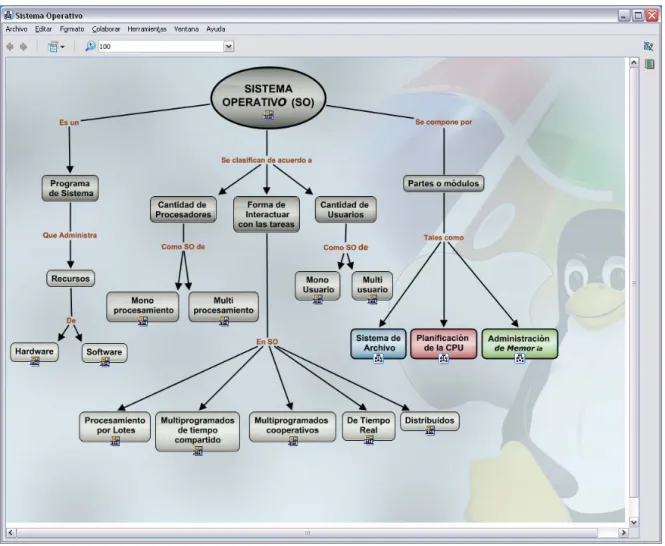Select the Partes o módulos node

tap(443, 184)
